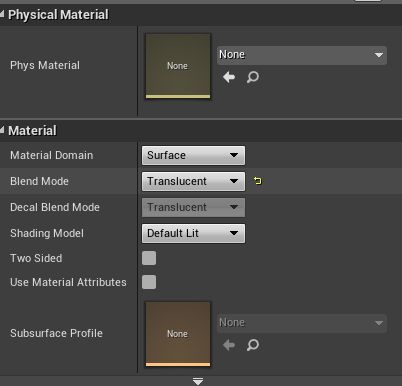Image resolution: width=402 pixels, height=386 pixels.
Task: Collapse the Material section header
Action: [2, 130]
